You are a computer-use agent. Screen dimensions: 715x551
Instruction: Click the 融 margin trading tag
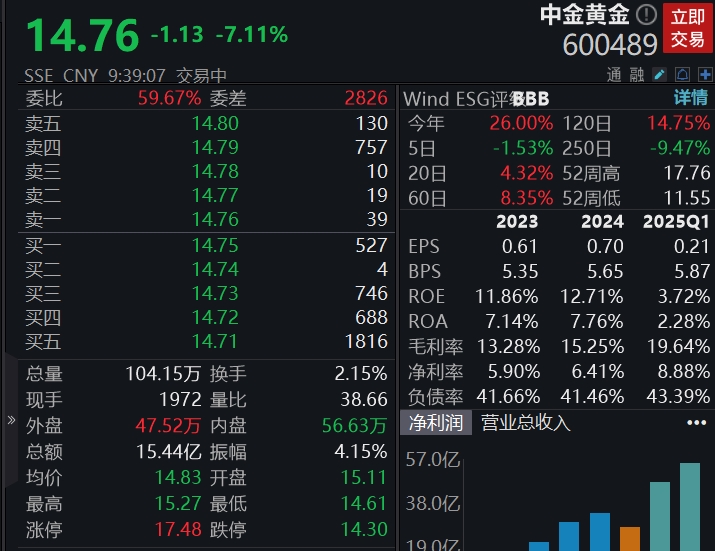click(x=637, y=75)
